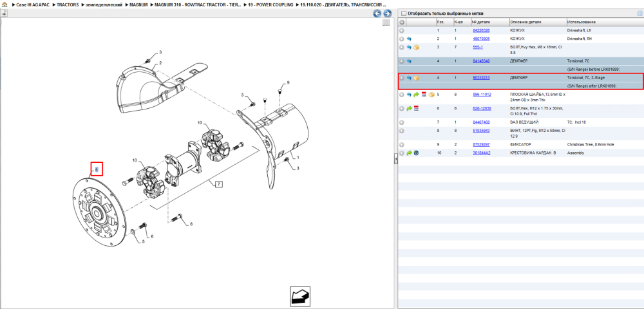
Task: Select 'Christmas Tree, 8.6mm Hole' usage cell
Action: coord(590,145)
